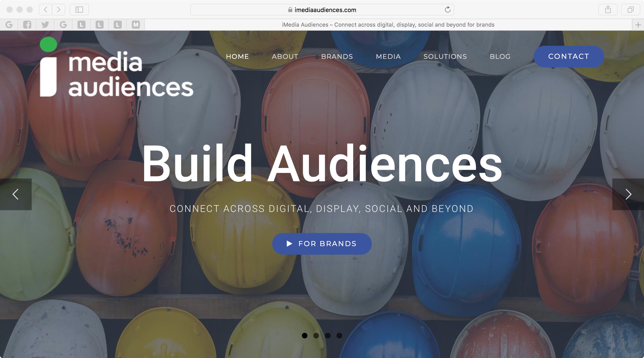Open the Facebook pinned tab
Image resolution: width=644 pixels, height=358 pixels.
[27, 25]
